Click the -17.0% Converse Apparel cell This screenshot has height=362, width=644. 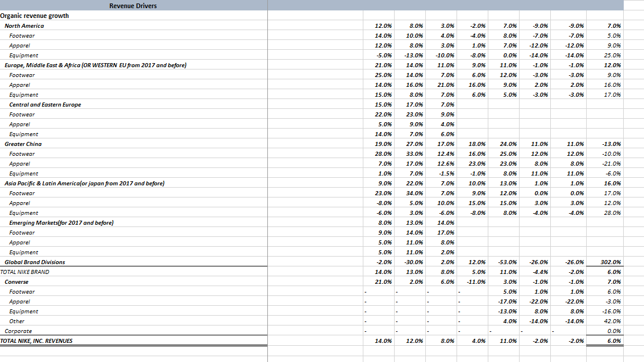pos(503,302)
